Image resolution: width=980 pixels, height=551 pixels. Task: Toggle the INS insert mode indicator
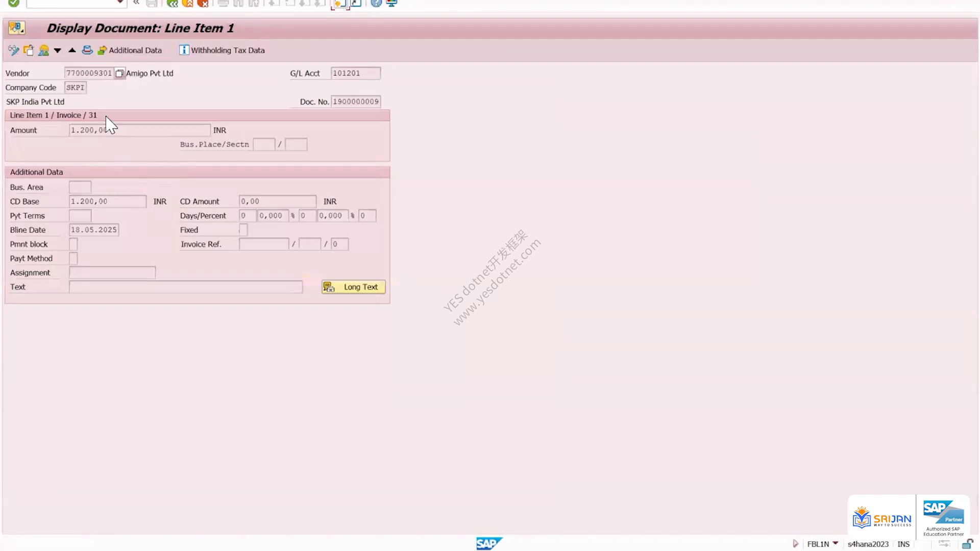coord(903,544)
